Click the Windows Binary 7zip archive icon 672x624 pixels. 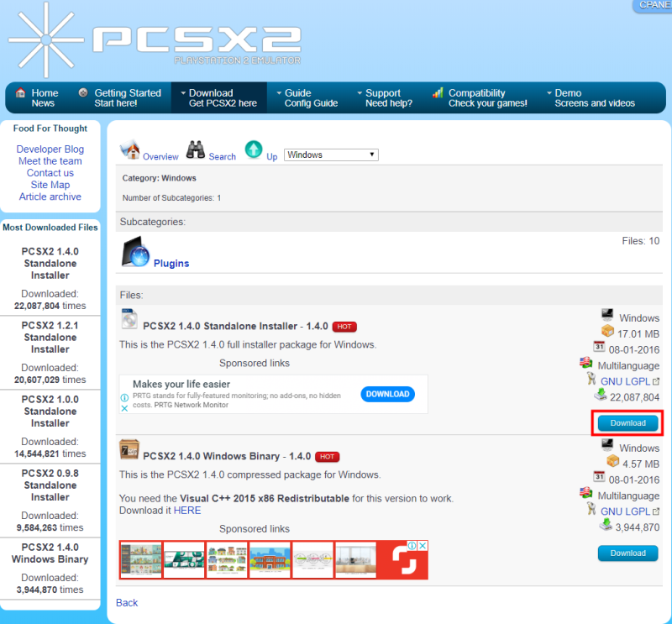tap(129, 449)
